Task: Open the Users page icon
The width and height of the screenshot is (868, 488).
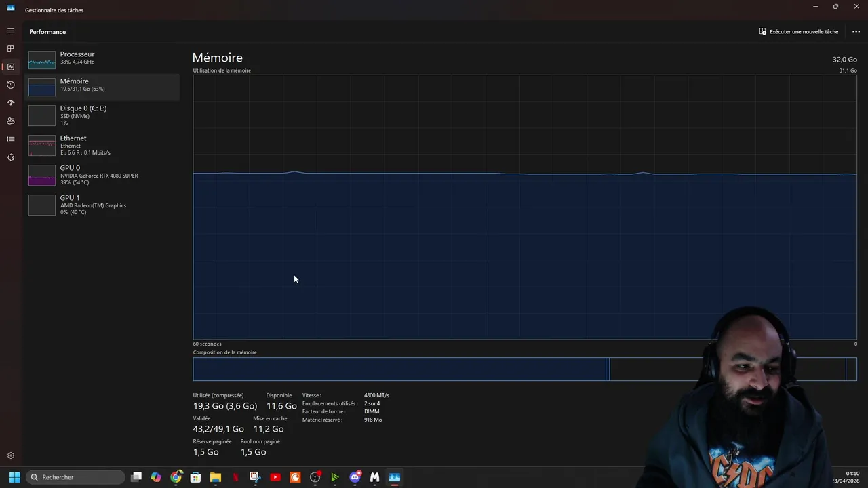Action: click(10, 121)
